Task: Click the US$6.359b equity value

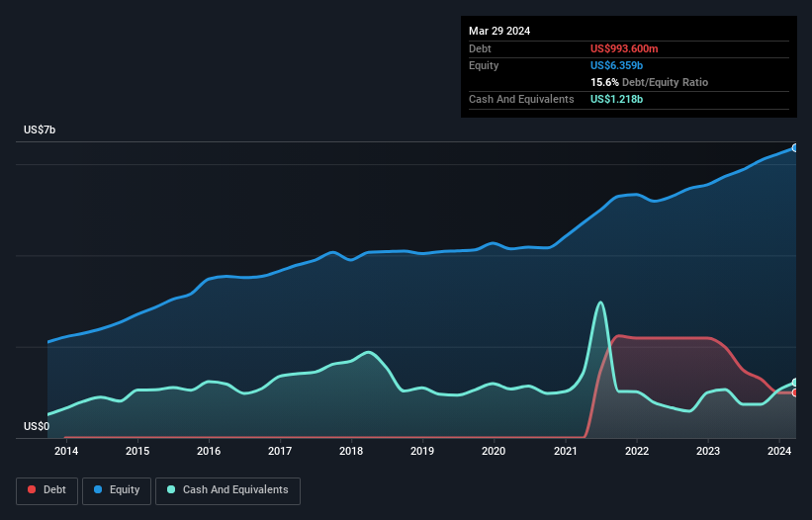Action: click(616, 65)
